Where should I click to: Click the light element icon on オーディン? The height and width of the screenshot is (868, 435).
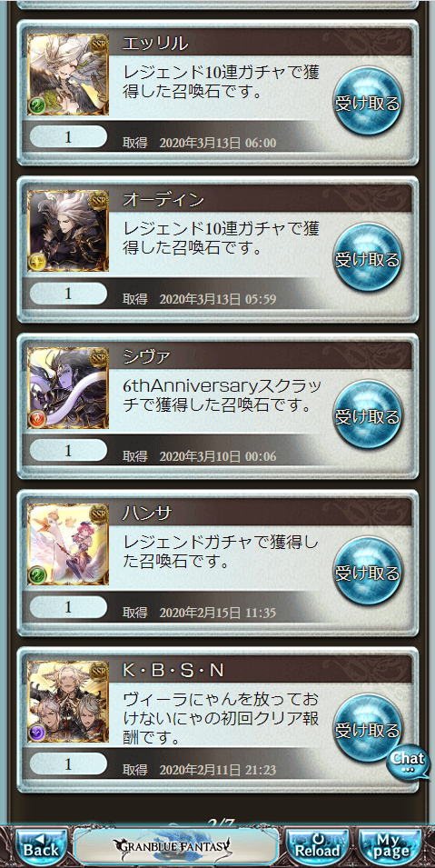click(37, 263)
